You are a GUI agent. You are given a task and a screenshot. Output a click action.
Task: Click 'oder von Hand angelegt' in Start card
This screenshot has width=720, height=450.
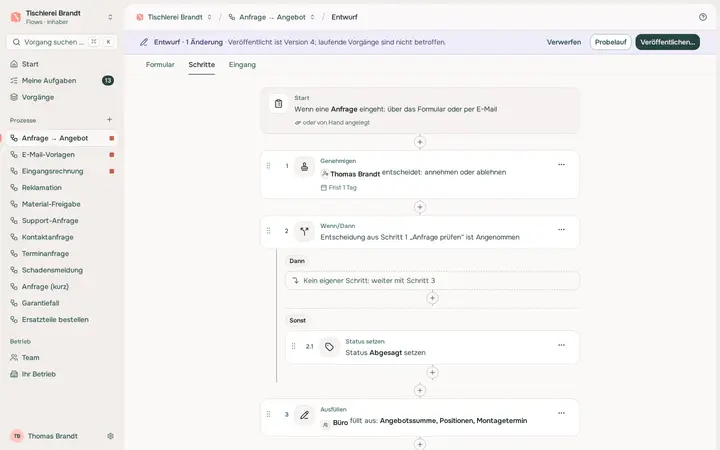[x=332, y=123]
